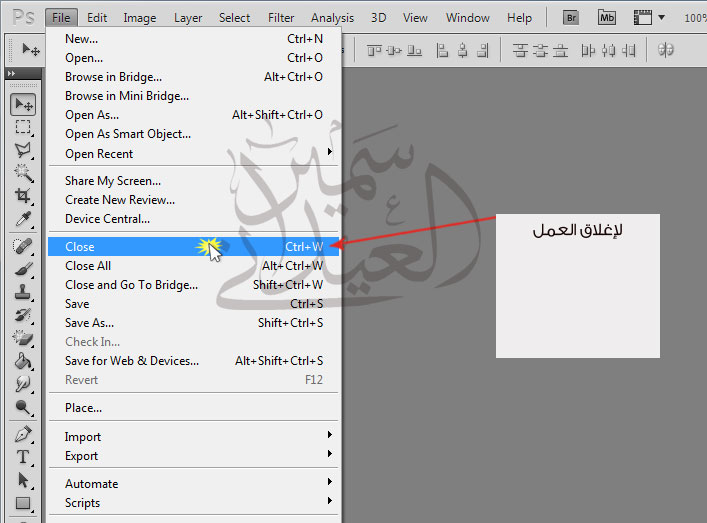Select the Horizontal Type tool
The height and width of the screenshot is (523, 707).
pos(23,457)
